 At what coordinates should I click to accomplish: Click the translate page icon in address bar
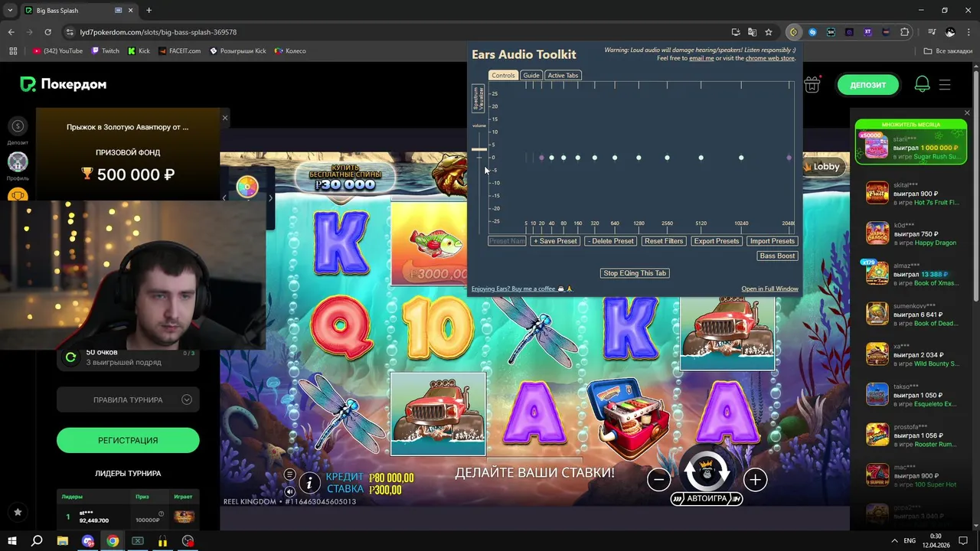point(752,32)
